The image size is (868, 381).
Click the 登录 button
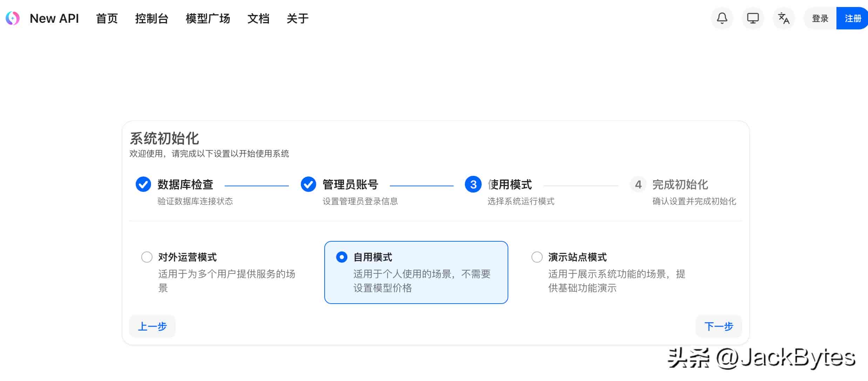coord(820,18)
